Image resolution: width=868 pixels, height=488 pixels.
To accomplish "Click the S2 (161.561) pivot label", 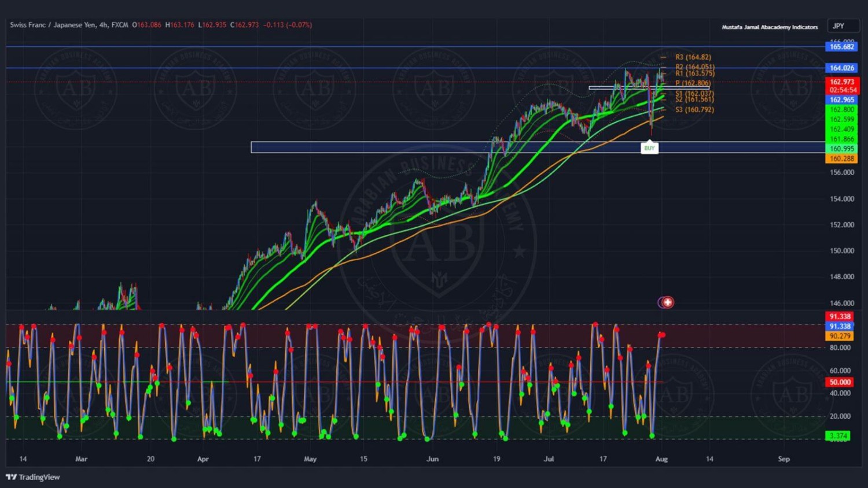I will pos(694,99).
